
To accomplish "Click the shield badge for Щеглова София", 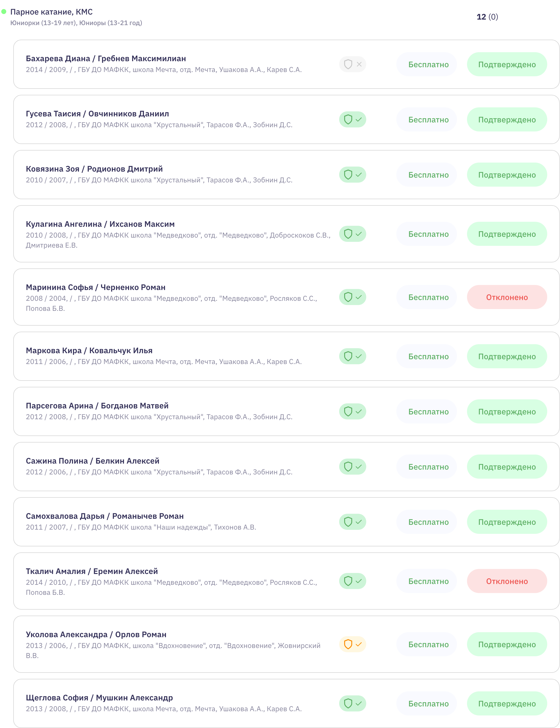I will (x=352, y=703).
